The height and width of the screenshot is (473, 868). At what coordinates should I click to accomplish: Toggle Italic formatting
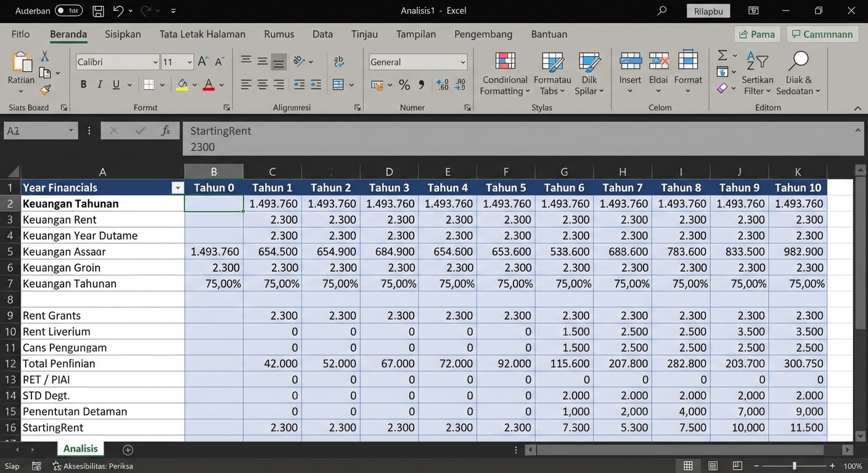(100, 85)
